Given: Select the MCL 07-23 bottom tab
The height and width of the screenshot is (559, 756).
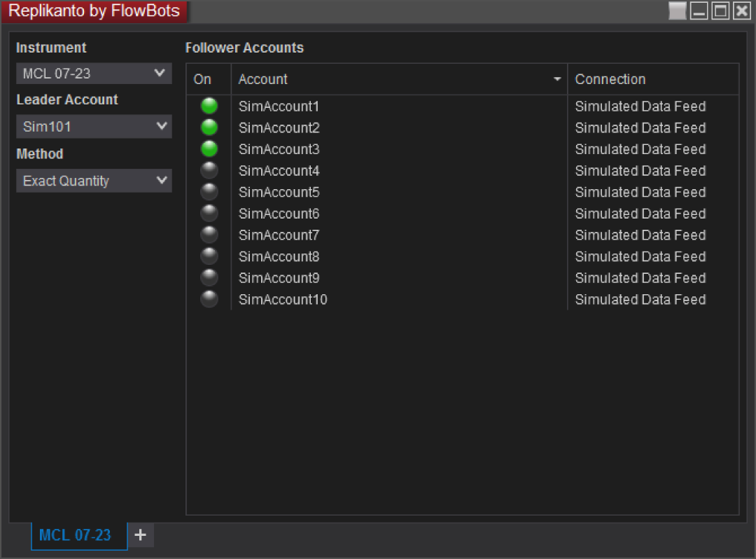Looking at the screenshot, I should click(x=79, y=535).
